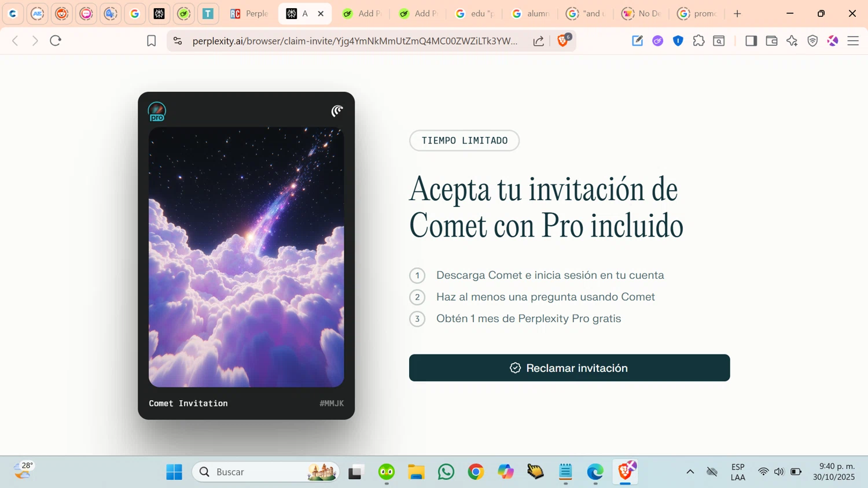Bookmark this page
The width and height of the screenshot is (868, 488).
151,41
